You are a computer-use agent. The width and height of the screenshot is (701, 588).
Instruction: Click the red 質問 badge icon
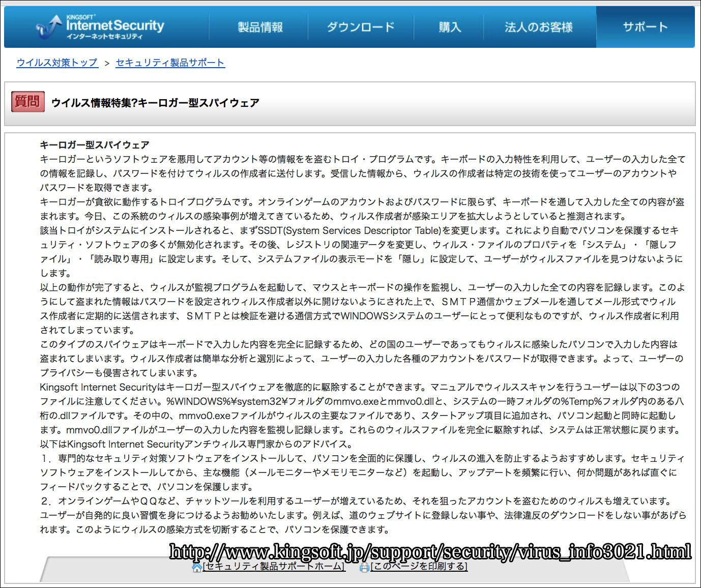[x=28, y=102]
